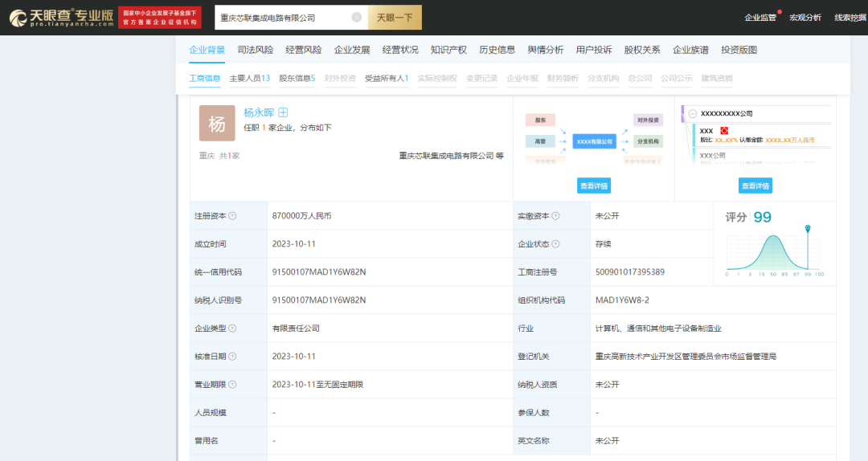
Task: Click the info icon beside 实缴资本
Action: [555, 216]
